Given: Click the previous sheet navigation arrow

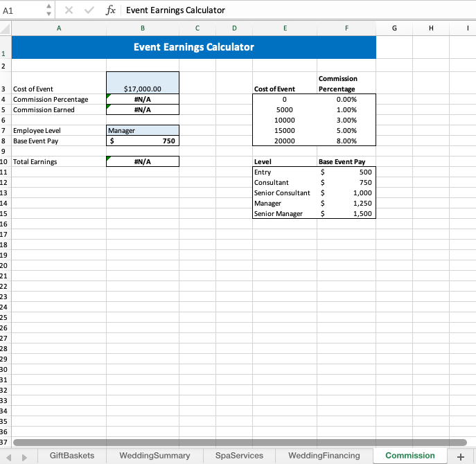Looking at the screenshot, I should click(x=9, y=457).
